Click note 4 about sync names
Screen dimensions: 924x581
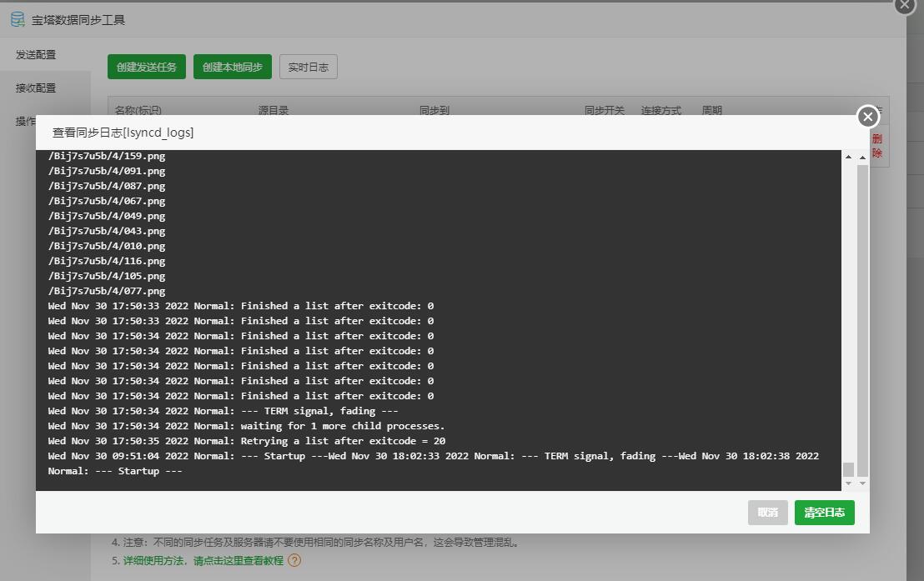[315, 542]
